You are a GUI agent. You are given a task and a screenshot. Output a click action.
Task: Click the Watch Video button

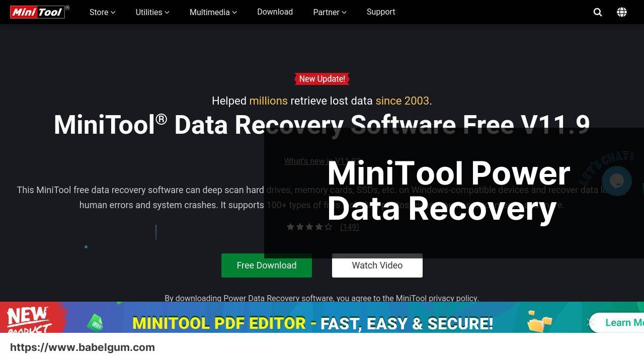click(377, 265)
